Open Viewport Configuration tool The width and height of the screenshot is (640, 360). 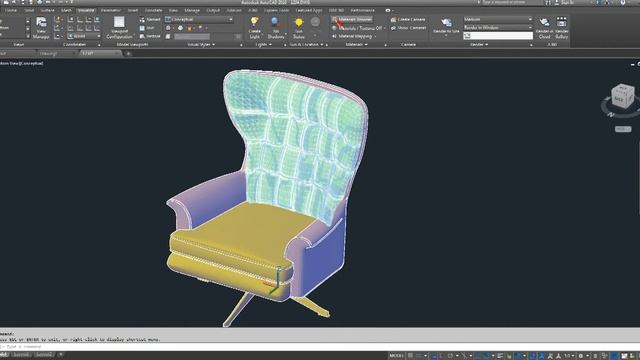pos(119,27)
